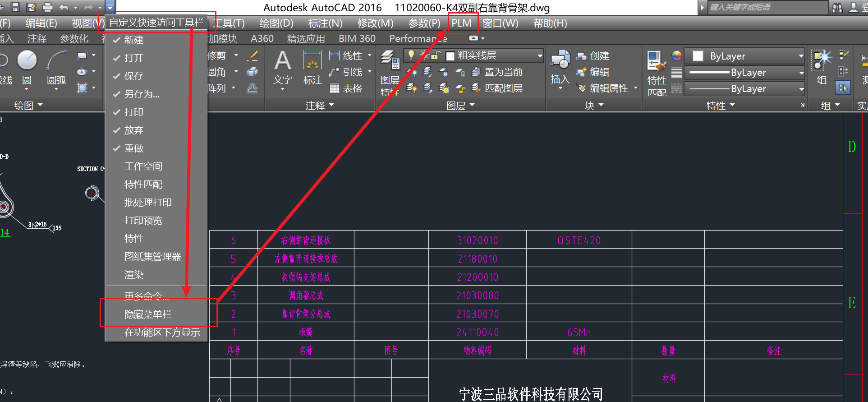Open Layer Properties (图层特性) manager
The width and height of the screenshot is (868, 402).
(390, 72)
